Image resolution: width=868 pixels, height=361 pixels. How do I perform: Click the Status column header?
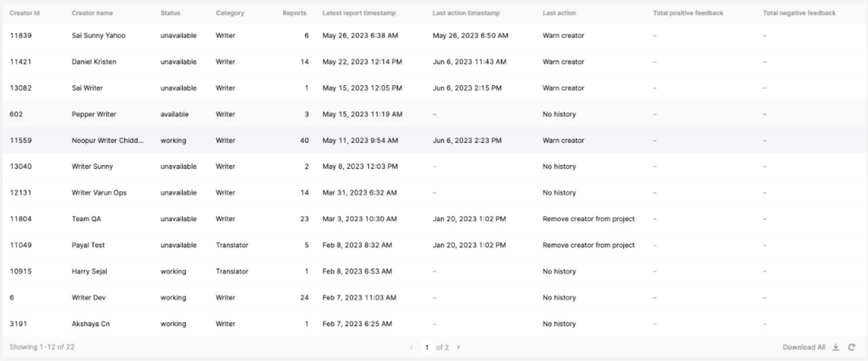[x=170, y=13]
